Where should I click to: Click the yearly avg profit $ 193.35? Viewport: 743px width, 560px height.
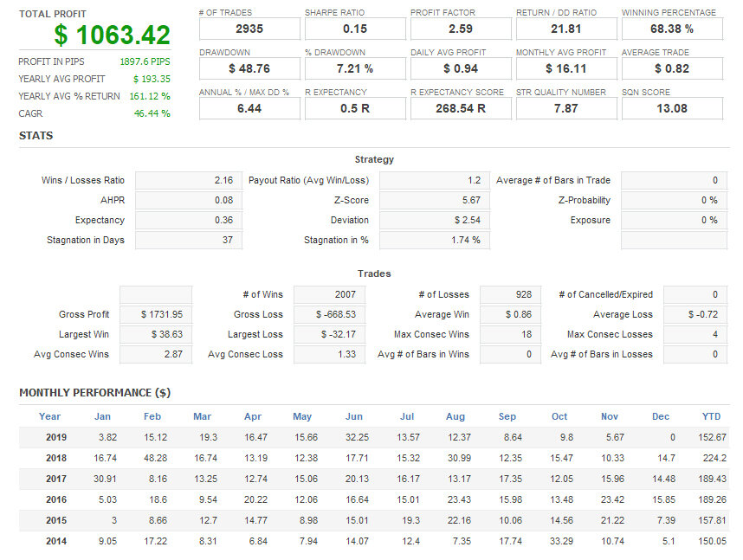tap(152, 79)
